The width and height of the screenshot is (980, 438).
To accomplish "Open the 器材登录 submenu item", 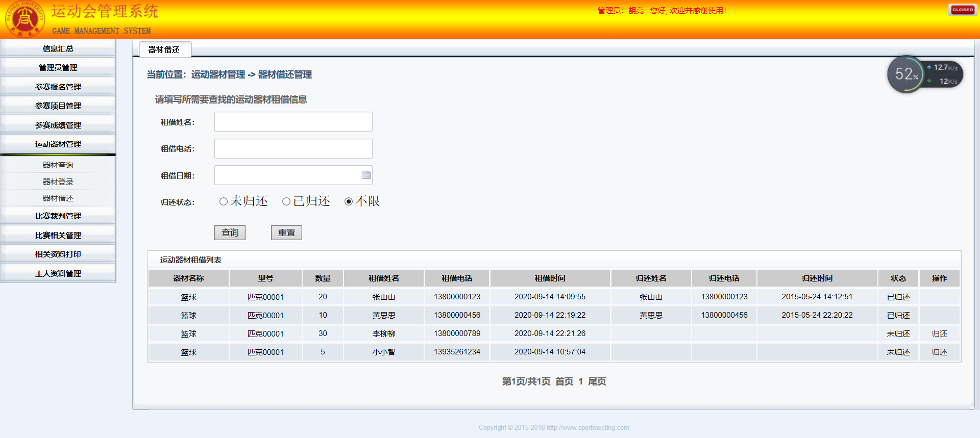I will (x=58, y=182).
